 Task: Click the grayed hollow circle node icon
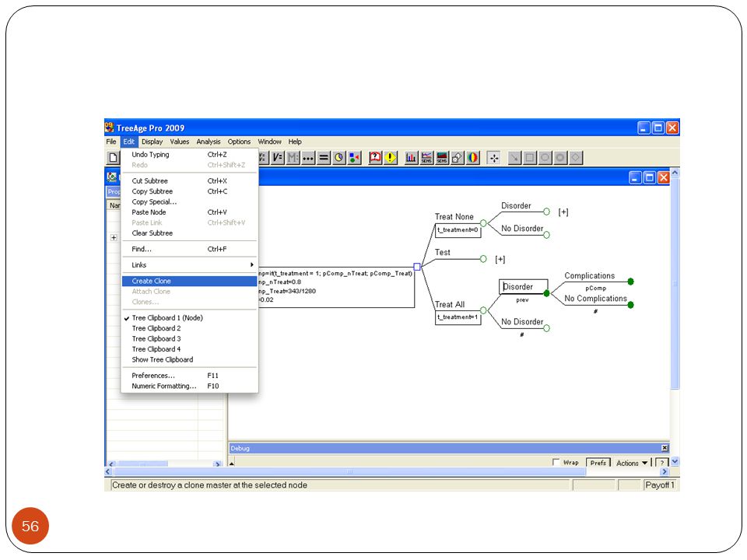[x=545, y=158]
